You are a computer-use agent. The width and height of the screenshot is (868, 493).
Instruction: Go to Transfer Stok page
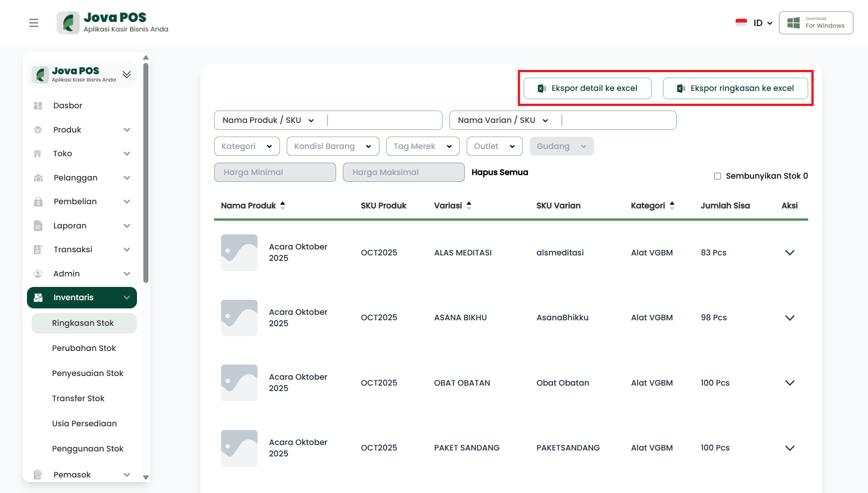[78, 398]
